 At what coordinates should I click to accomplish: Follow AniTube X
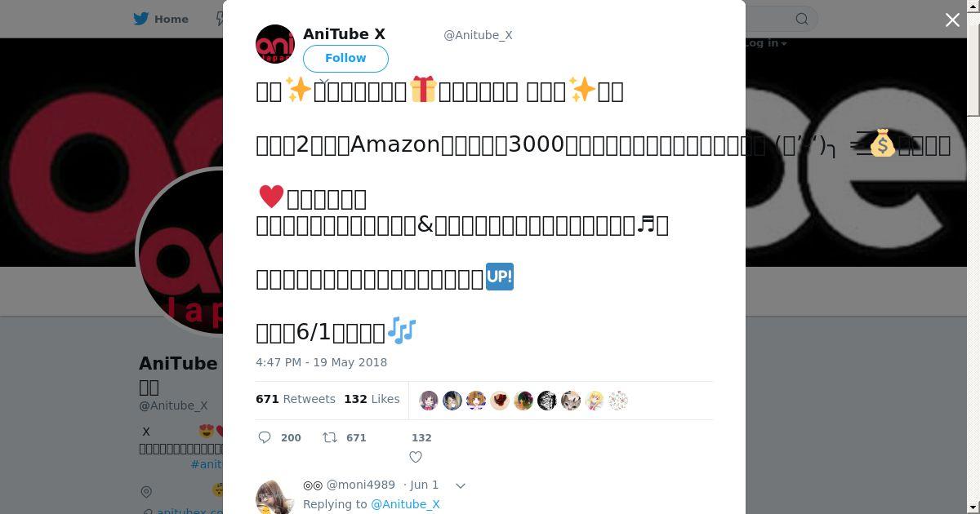coord(345,58)
